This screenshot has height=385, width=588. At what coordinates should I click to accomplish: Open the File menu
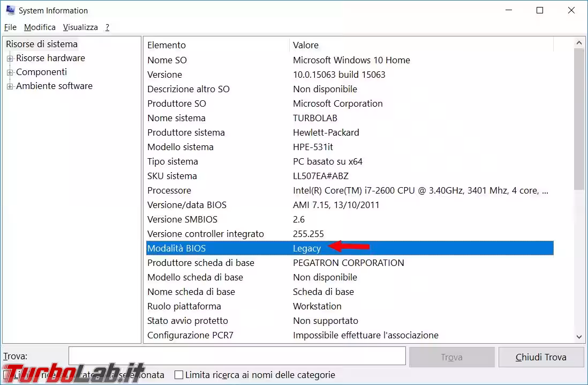click(x=10, y=27)
